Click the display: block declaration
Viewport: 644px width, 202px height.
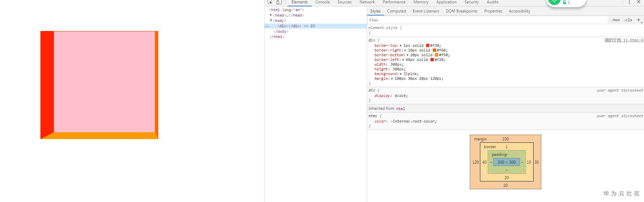coord(391,96)
